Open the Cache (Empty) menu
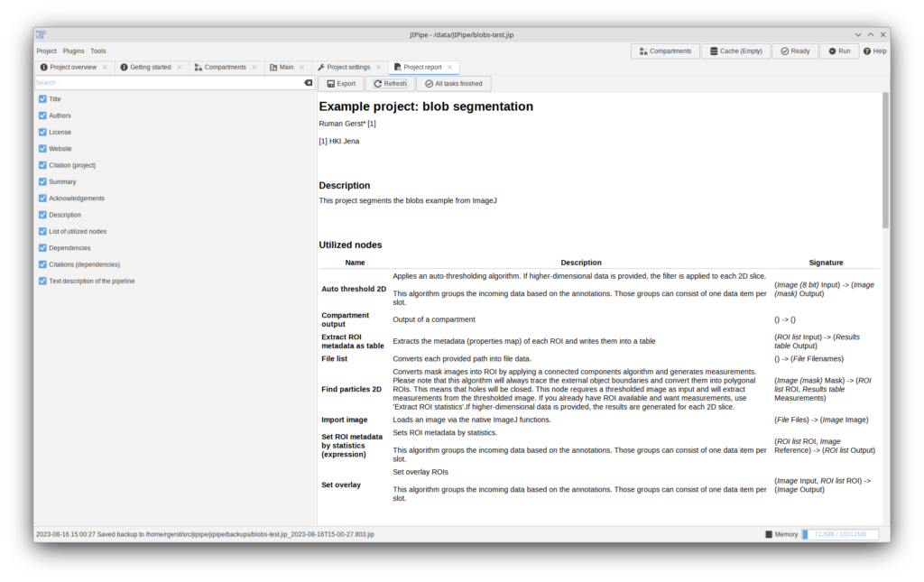 (x=735, y=51)
